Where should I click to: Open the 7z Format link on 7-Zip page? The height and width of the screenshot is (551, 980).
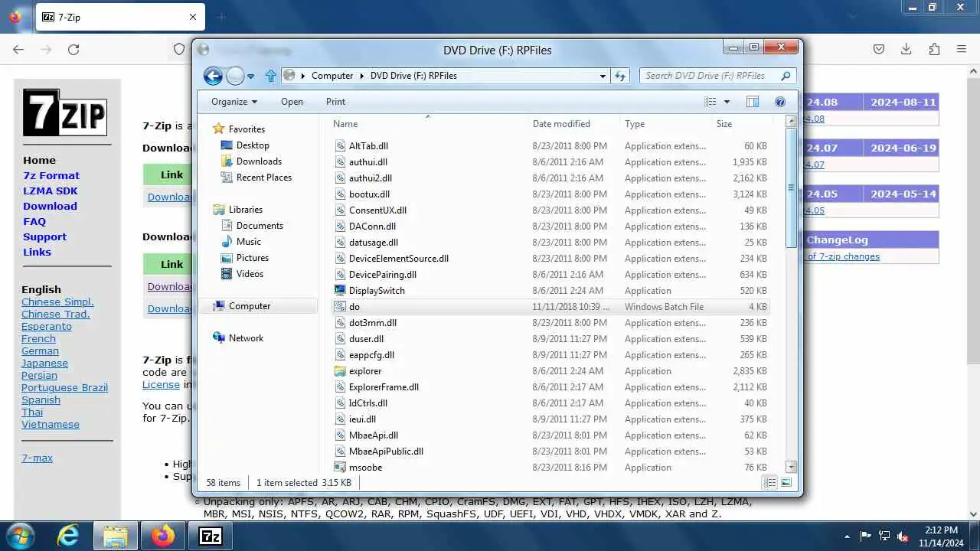click(51, 175)
